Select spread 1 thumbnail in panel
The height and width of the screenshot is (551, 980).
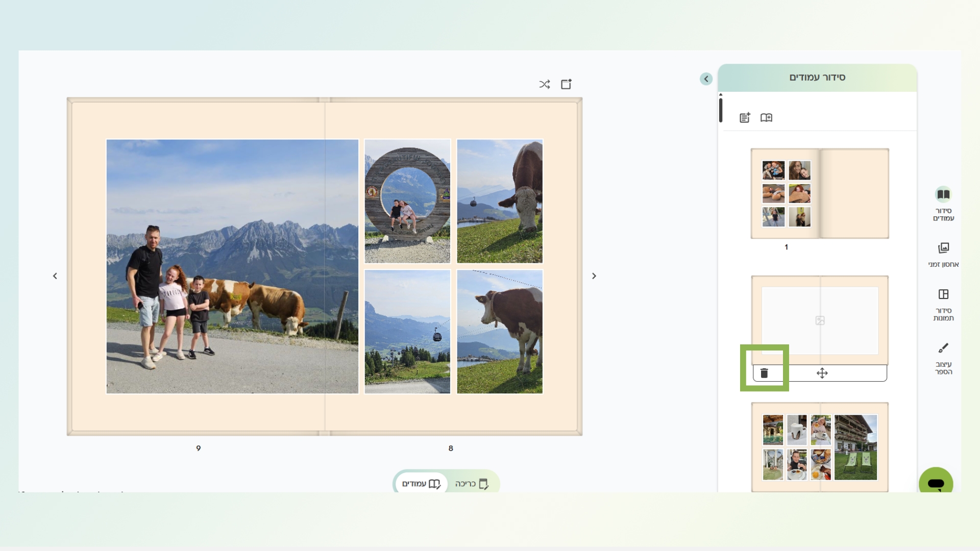tap(820, 193)
